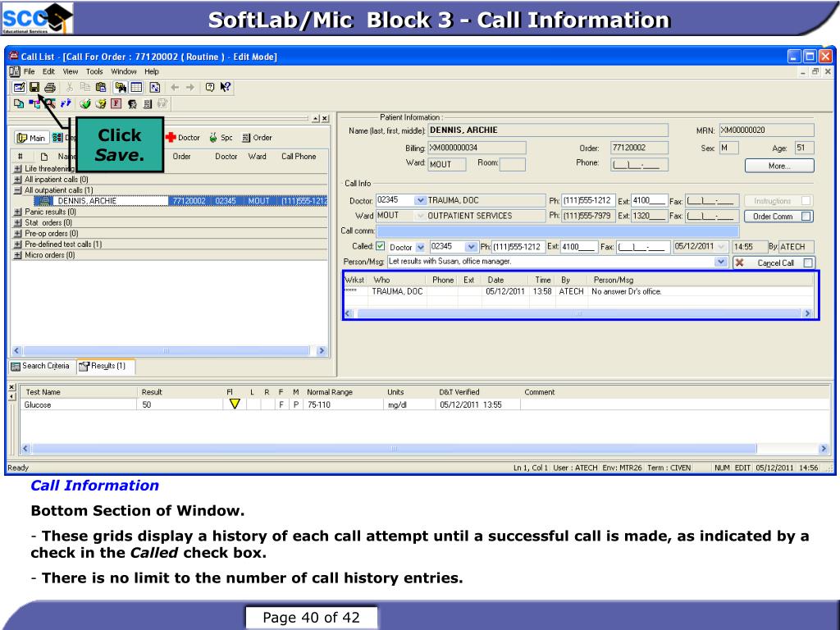
Task: Click the Cancel Call button
Action: coord(774,262)
